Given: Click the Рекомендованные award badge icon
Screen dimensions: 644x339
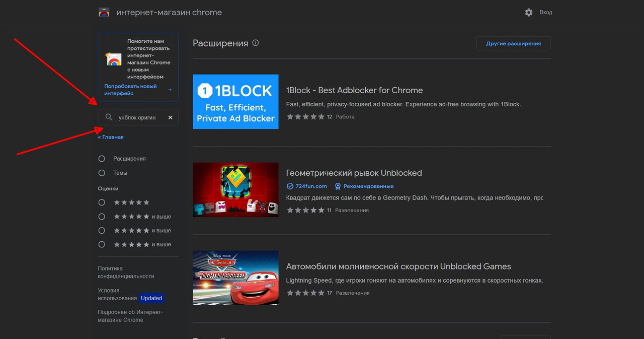Looking at the screenshot, I should 338,186.
